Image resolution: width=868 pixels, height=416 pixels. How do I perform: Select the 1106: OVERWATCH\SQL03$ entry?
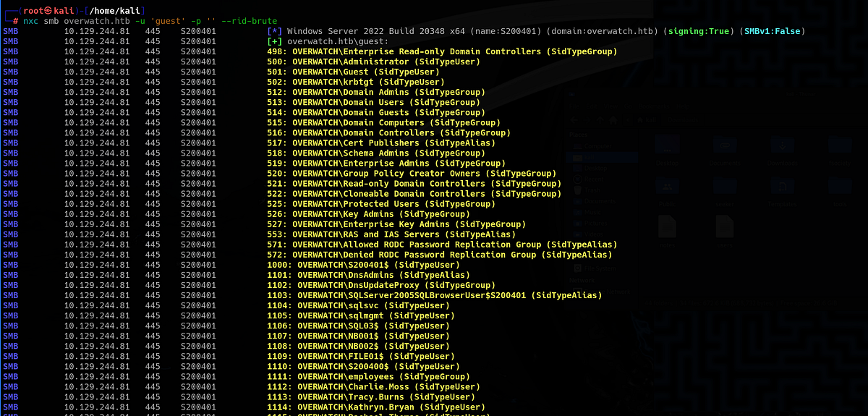pos(358,326)
